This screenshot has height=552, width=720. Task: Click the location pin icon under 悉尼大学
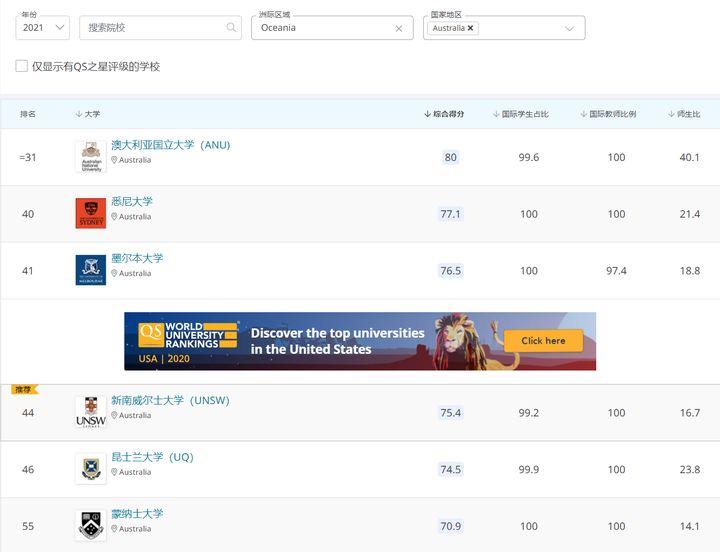(114, 216)
